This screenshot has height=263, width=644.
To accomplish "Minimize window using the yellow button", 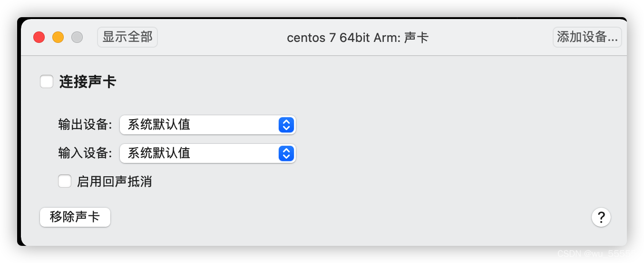I will click(58, 37).
